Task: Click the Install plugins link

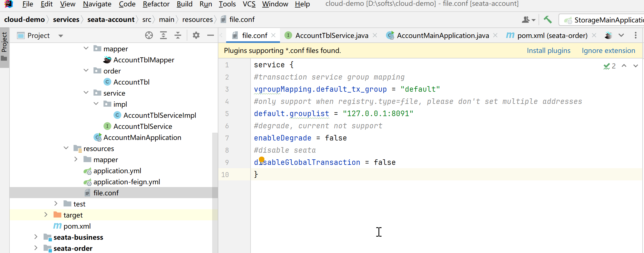Action: tap(549, 51)
